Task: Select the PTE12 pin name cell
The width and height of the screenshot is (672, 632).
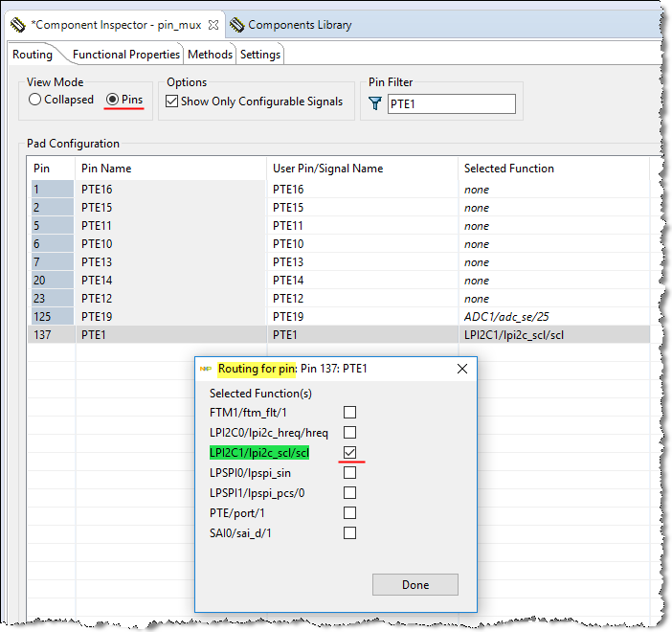Action: pos(171,299)
